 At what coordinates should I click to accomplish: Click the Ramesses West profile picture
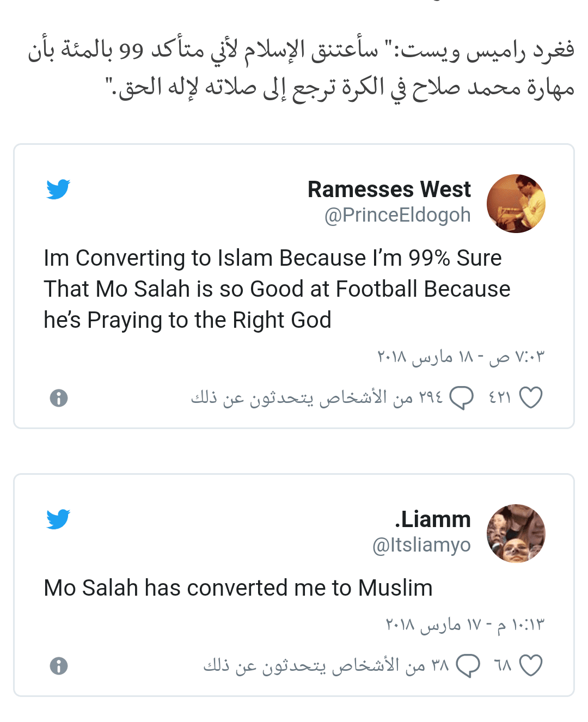coord(516,203)
